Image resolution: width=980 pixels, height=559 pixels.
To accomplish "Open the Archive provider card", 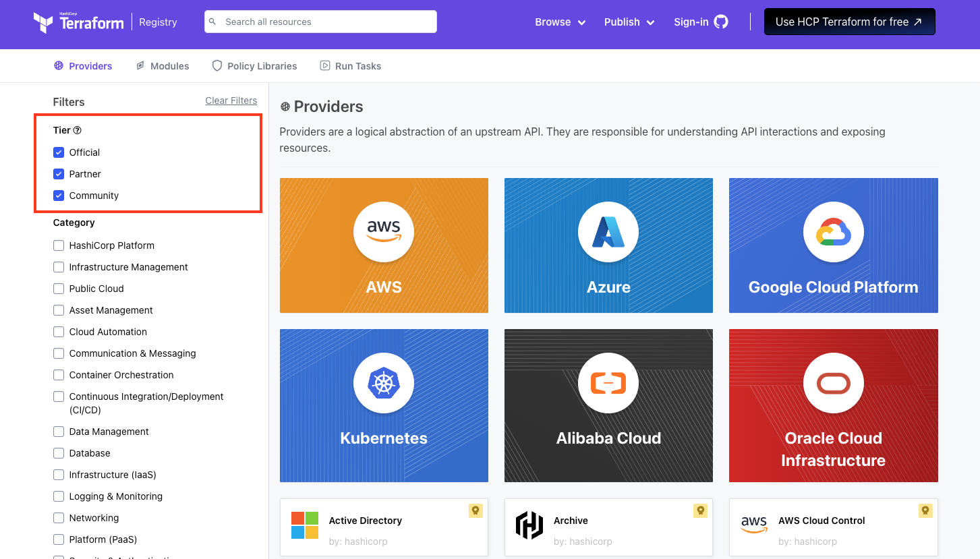I will point(608,528).
